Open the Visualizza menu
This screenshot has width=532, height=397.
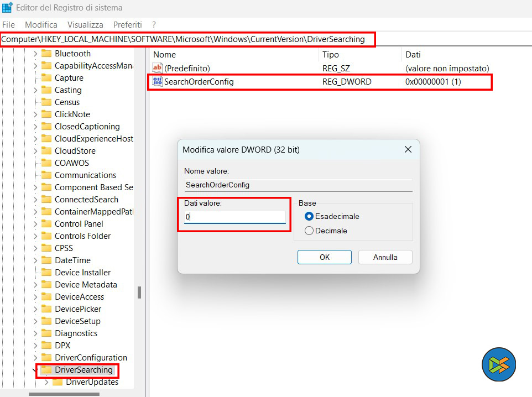[85, 25]
